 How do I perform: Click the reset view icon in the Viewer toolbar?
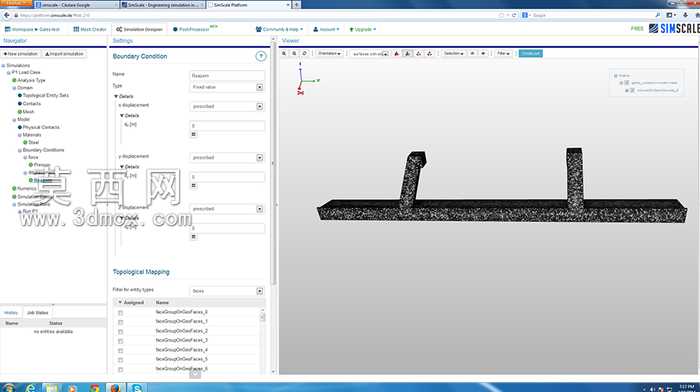[304, 54]
